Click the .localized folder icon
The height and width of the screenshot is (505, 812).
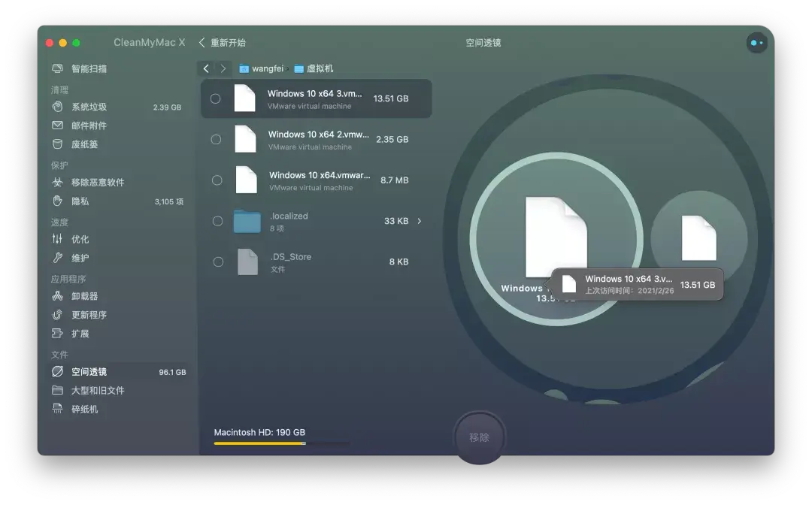(x=247, y=222)
